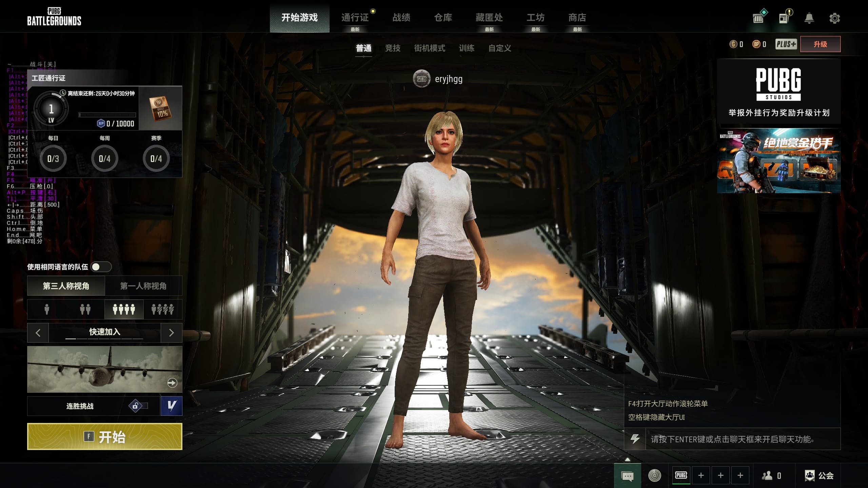The height and width of the screenshot is (488, 868).
Task: Switch to 竞技 ranked sub-tab
Action: tap(393, 48)
